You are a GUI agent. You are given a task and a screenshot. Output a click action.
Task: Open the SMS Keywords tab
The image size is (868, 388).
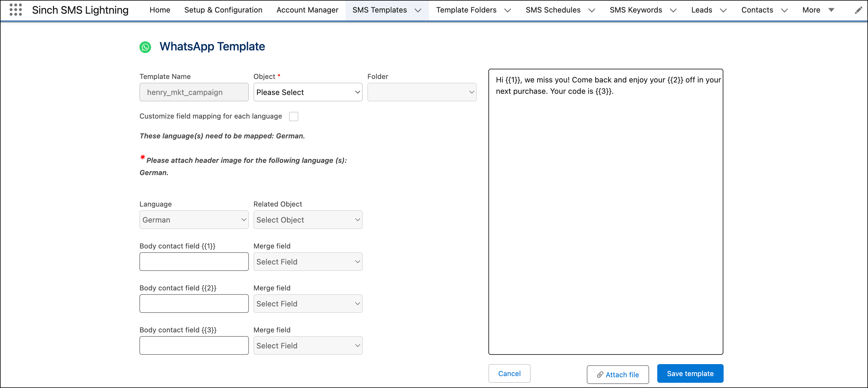tap(635, 10)
